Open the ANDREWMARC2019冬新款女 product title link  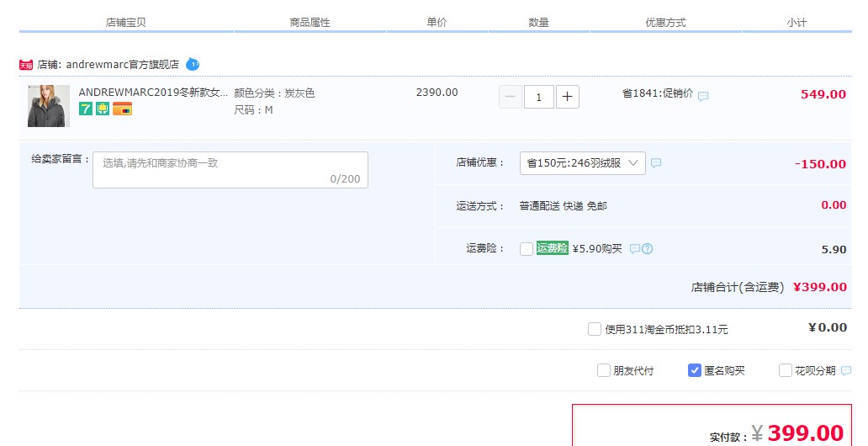[153, 93]
